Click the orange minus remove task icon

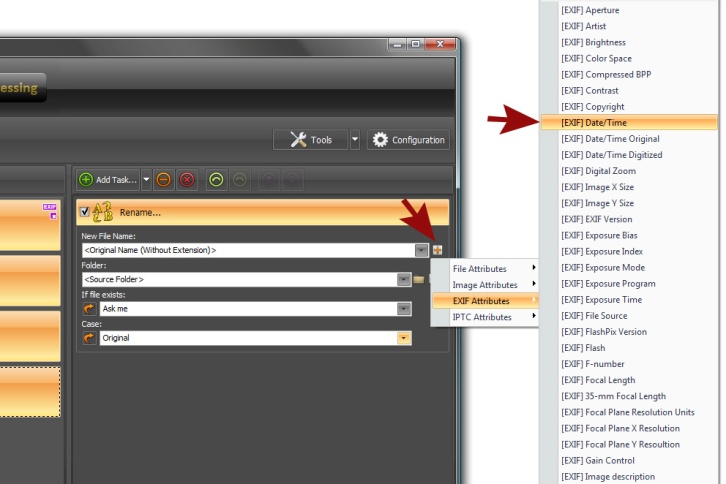[163, 180]
